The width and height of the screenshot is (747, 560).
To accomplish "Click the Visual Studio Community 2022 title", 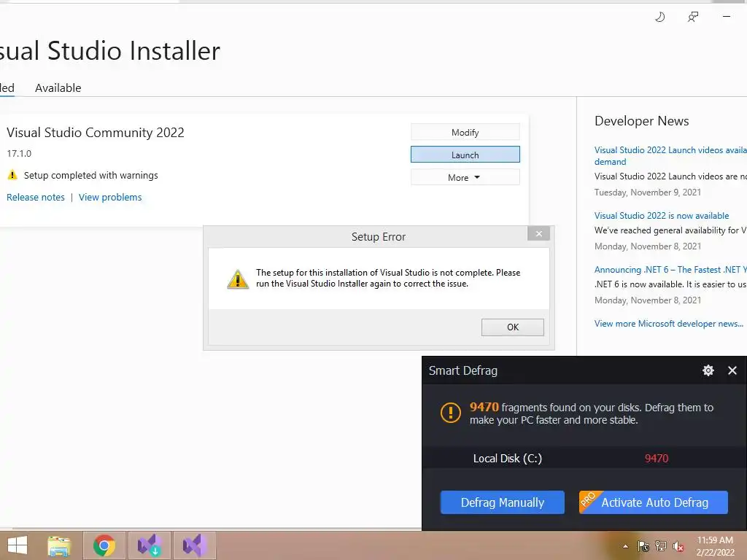I will (96, 133).
